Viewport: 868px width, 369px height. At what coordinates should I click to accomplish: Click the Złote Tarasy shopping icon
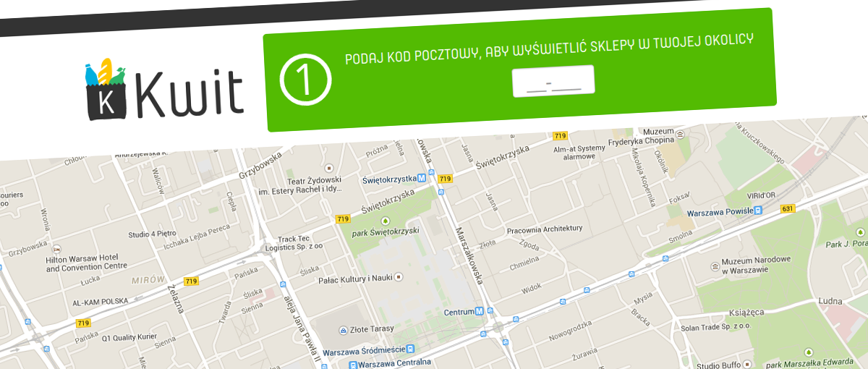(x=343, y=331)
